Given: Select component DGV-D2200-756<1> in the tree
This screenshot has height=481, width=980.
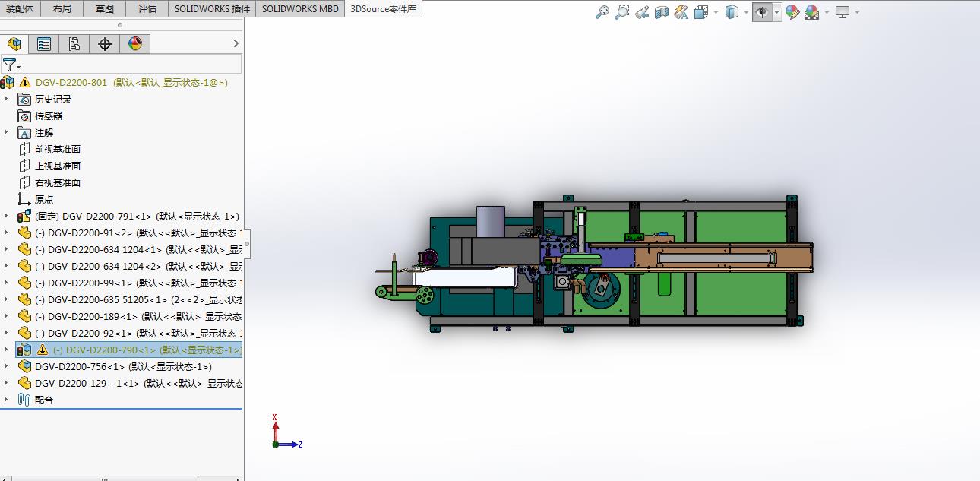Looking at the screenshot, I should tap(81, 366).
